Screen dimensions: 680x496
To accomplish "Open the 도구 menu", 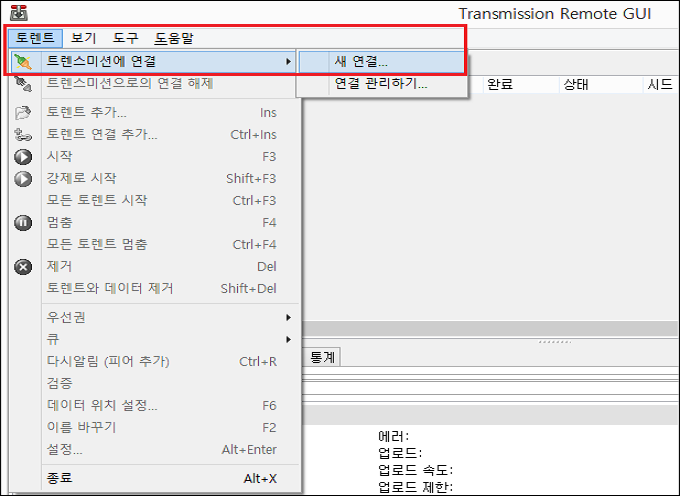I will 126,38.
